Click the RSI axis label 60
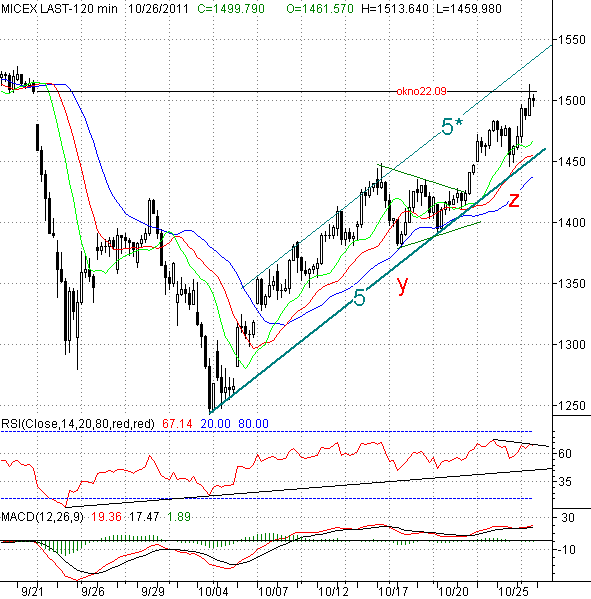 pos(565,453)
